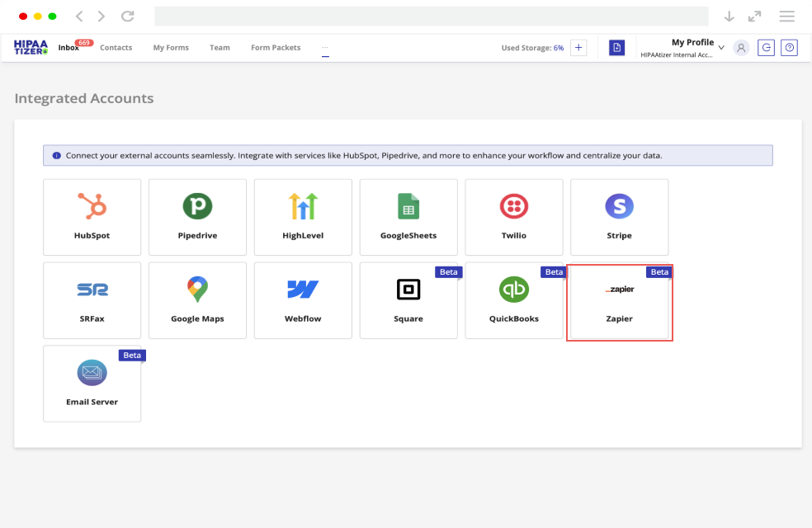Click the logout icon in header
This screenshot has width=812, height=528.
tap(766, 48)
